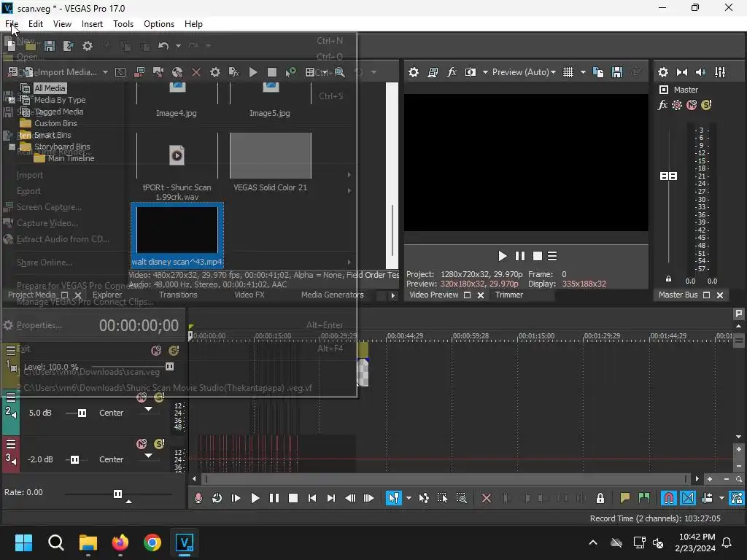Stop preview in the Project Media toolbar

pyautogui.click(x=272, y=72)
